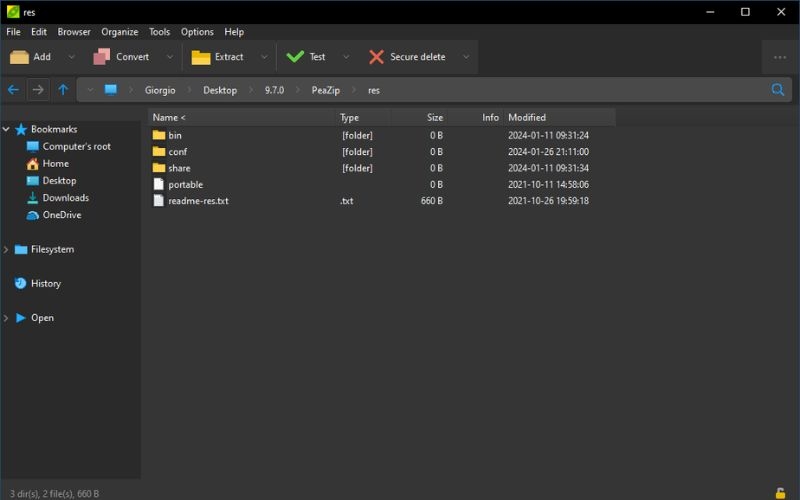Viewport: 800px width, 500px height.
Task: Open the three-dots toolbar overflow menu
Action: point(780,58)
